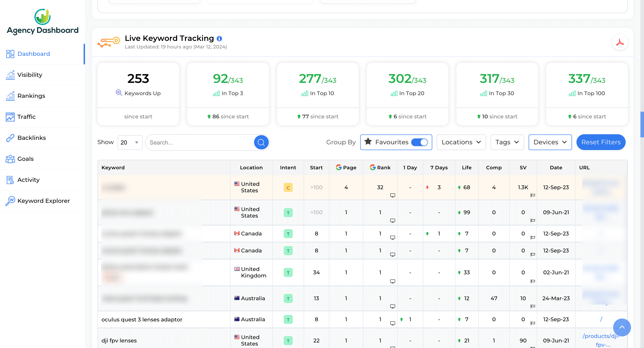Sort by the Date column header
Image resolution: width=644 pixels, height=348 pixels.
[x=556, y=168]
